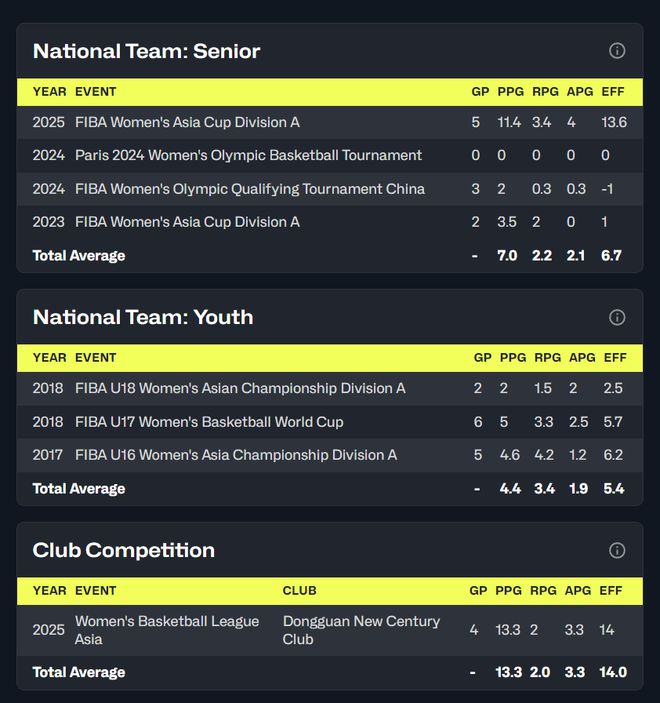Click Dongguan New Century Club name
Image resolution: width=660 pixels, height=703 pixels.
click(x=361, y=630)
